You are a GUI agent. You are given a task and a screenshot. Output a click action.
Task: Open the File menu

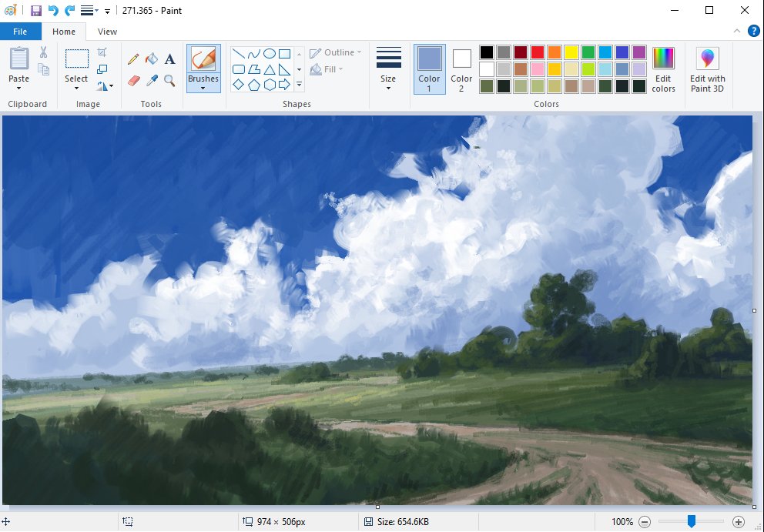click(x=20, y=32)
